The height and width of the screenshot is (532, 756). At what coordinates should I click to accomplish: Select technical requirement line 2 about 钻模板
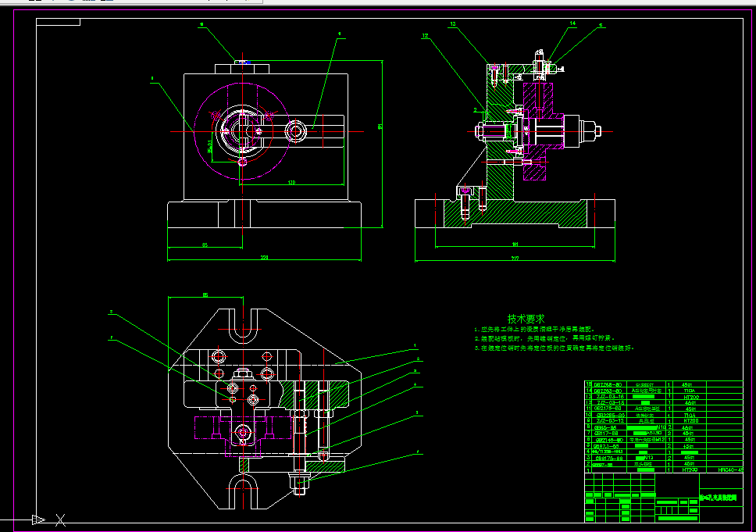[x=545, y=338]
